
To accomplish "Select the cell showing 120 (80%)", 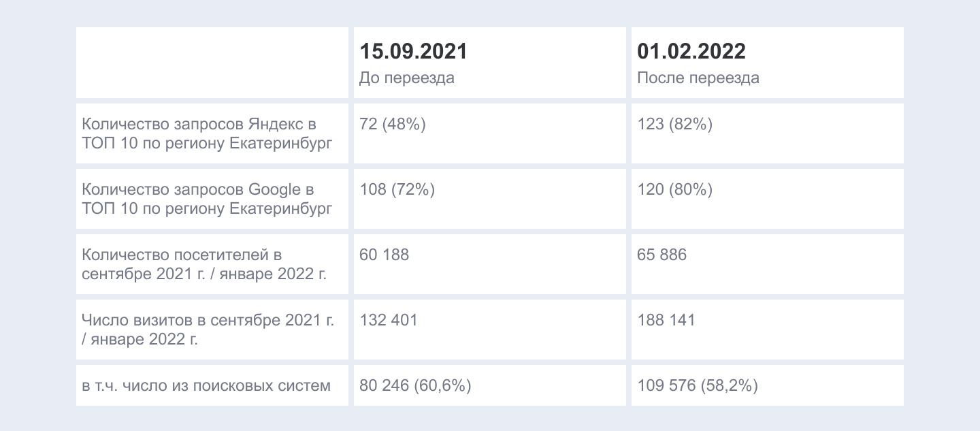I will click(674, 190).
